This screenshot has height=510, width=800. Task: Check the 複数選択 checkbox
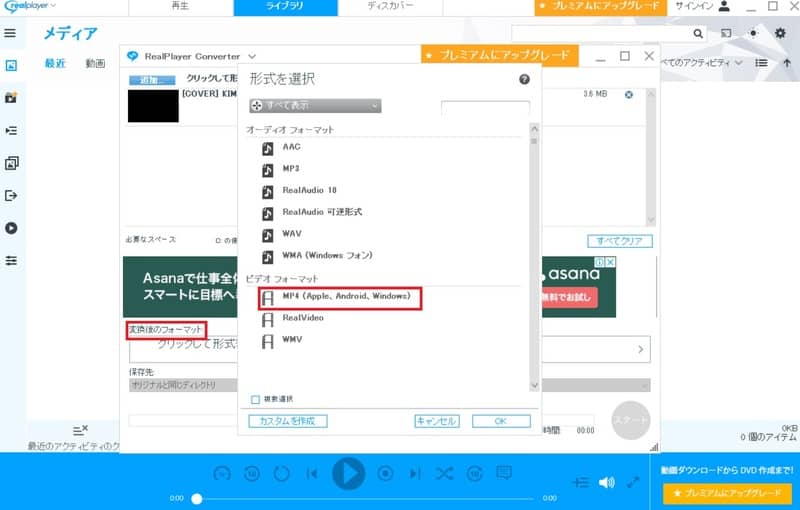(x=255, y=399)
